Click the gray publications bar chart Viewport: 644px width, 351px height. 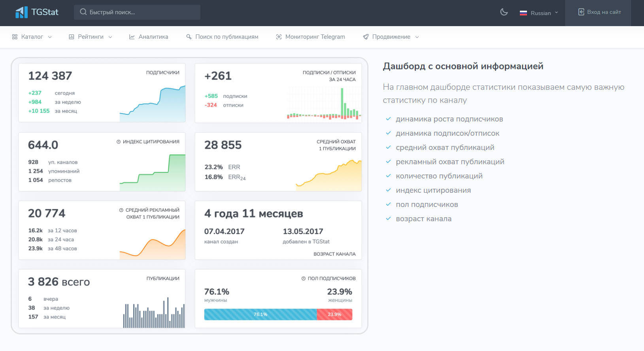tap(154, 313)
